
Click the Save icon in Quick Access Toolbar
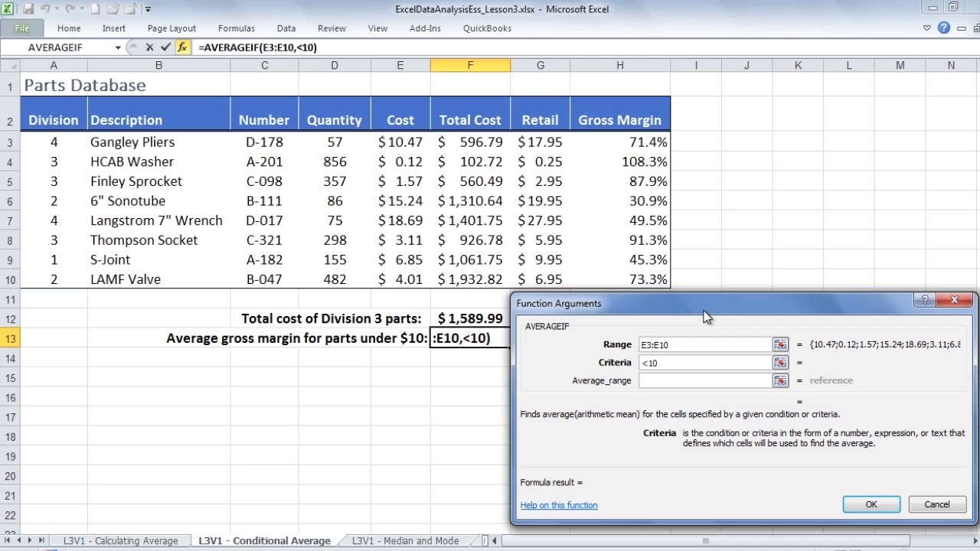pos(28,9)
